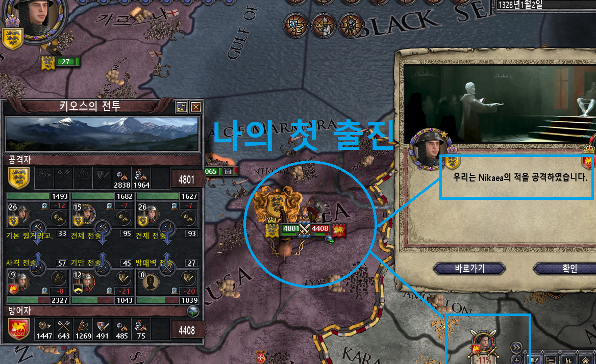The image size is (596, 364).
Task: Open the bishop stained glass alert icon
Action: [323, 26]
